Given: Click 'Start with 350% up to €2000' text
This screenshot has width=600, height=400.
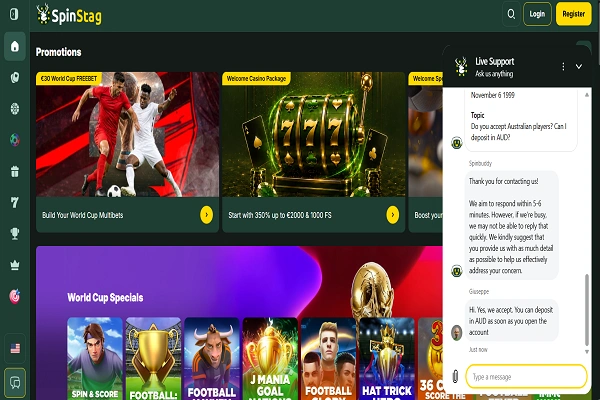Looking at the screenshot, I should (280, 215).
